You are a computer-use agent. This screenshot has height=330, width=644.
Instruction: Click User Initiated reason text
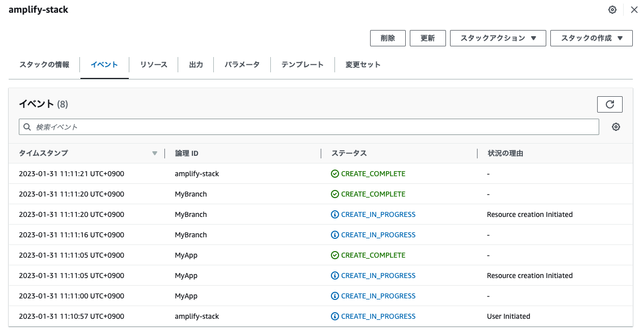click(x=509, y=316)
